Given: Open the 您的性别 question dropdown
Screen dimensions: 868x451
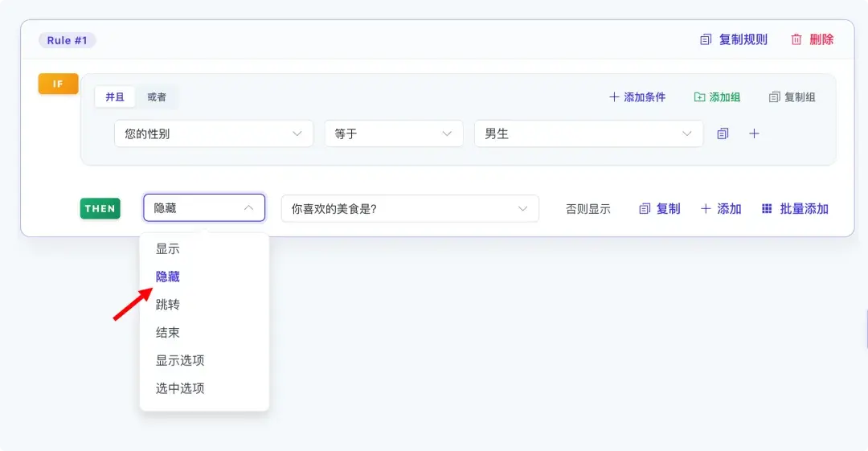Looking at the screenshot, I should [214, 133].
